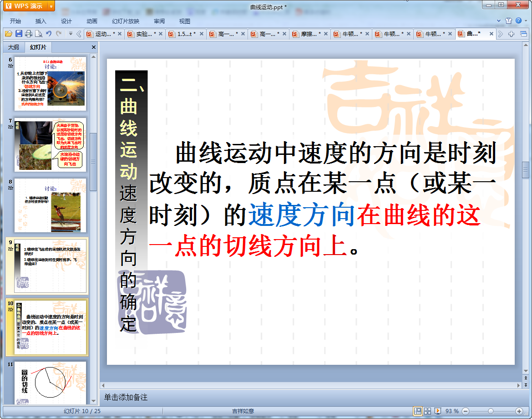Screen dimensions: 532x419
Task: Open the WPS 演示 application menu dropdown
Action: 51,6
